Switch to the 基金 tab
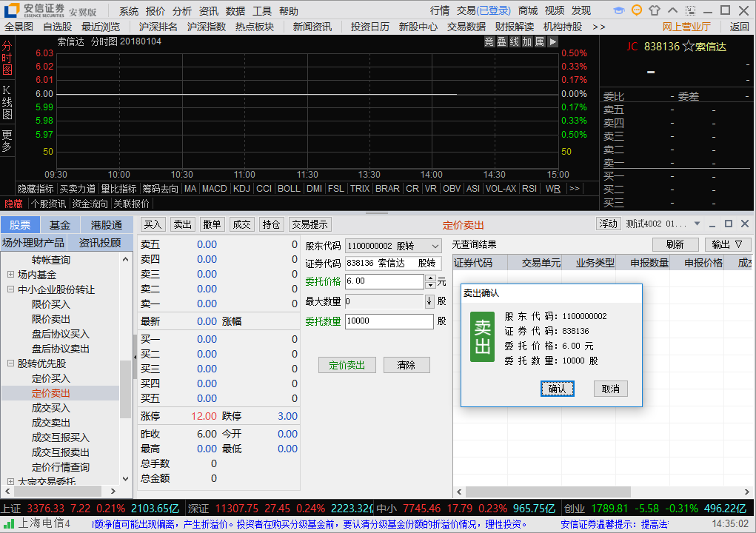Image resolution: width=756 pixels, height=533 pixels. [59, 225]
